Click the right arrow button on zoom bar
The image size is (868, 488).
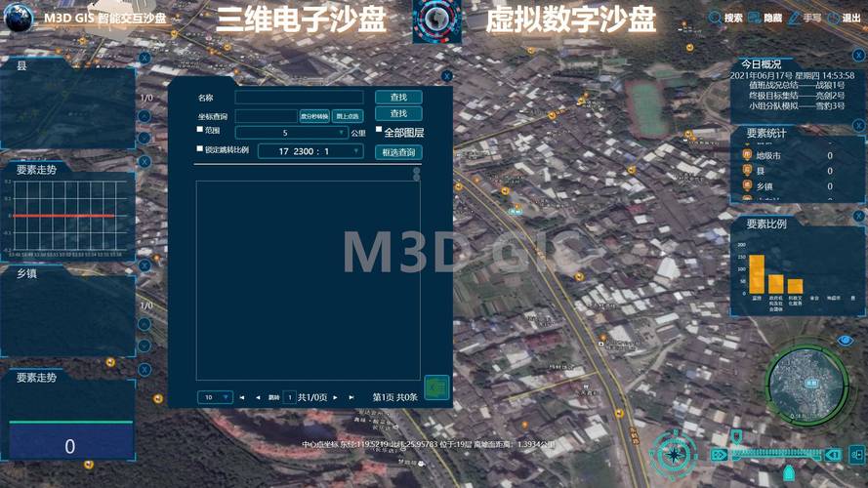833,455
